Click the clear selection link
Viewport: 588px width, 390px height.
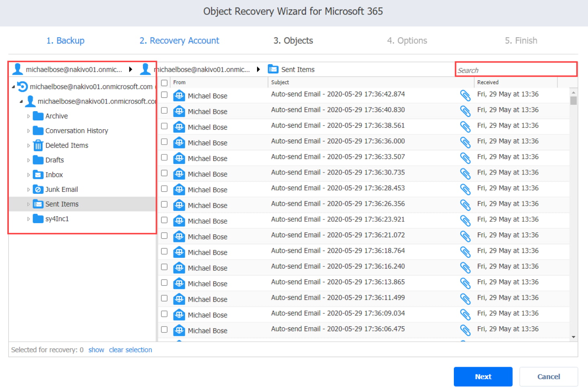[130, 350]
